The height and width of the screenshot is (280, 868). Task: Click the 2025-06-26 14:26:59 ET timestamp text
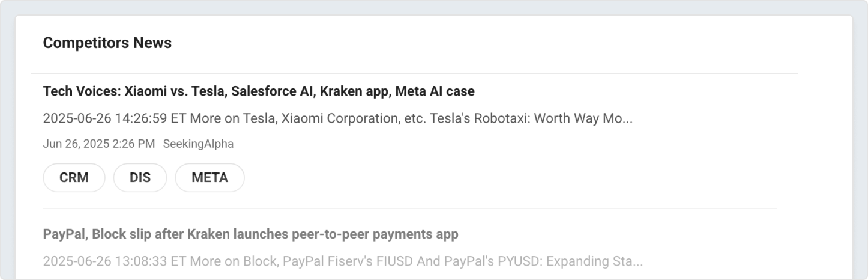click(113, 118)
